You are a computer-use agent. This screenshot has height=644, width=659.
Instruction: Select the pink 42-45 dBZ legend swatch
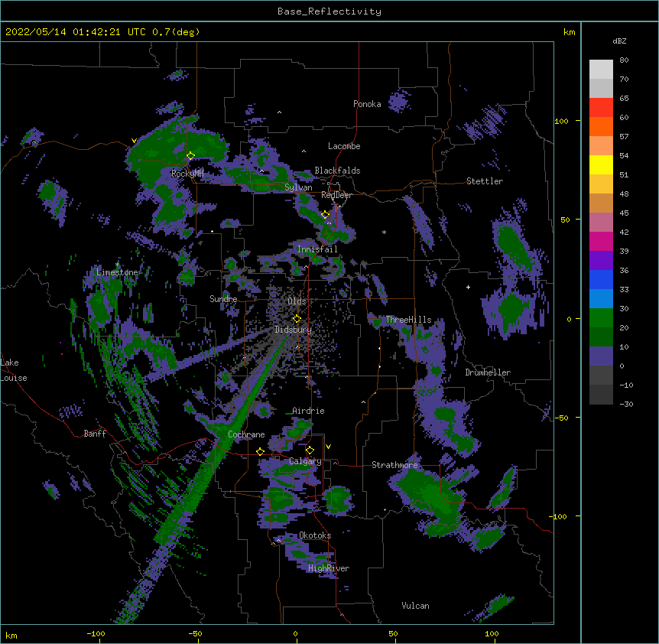click(601, 223)
